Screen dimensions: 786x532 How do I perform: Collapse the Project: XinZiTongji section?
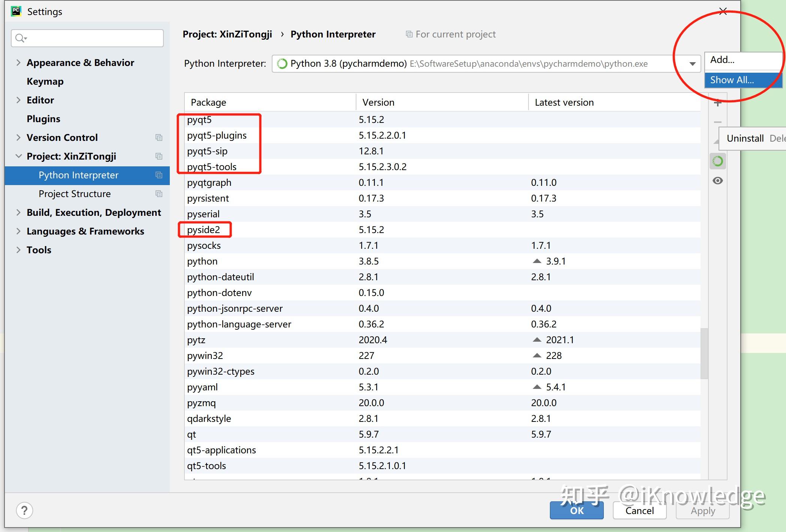[x=18, y=156]
